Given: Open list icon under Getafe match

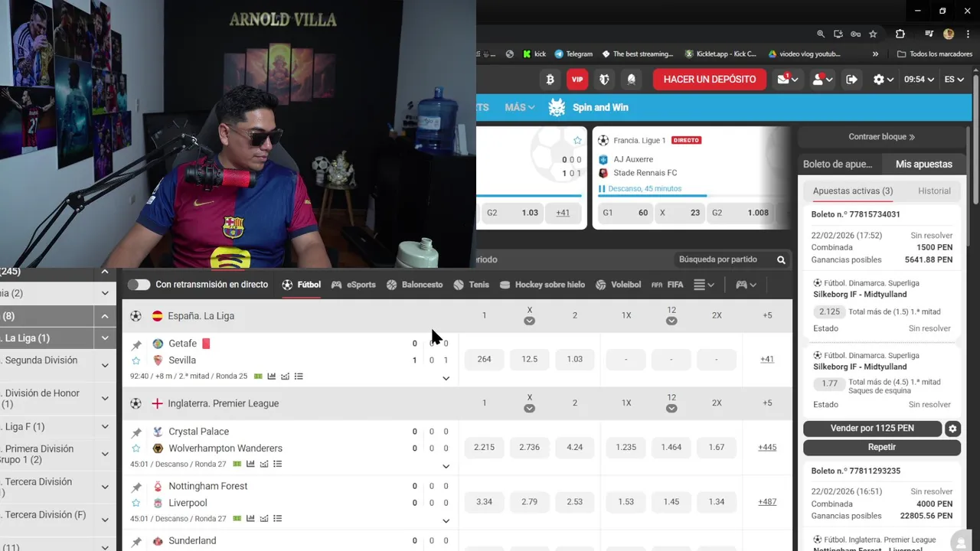Looking at the screenshot, I should click(299, 377).
